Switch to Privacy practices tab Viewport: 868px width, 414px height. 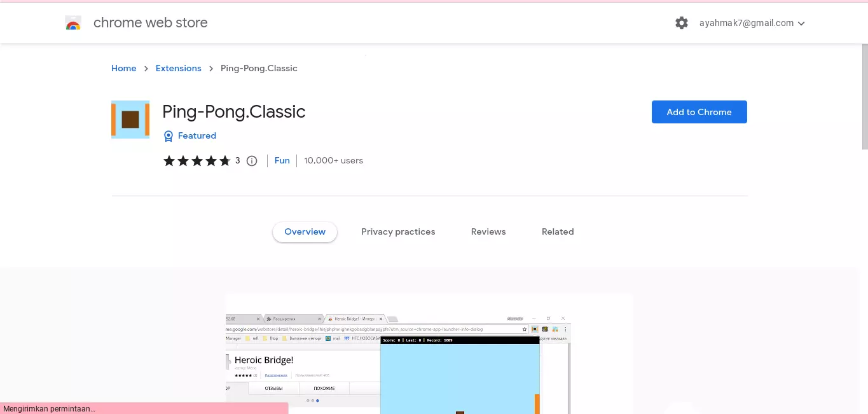click(398, 231)
